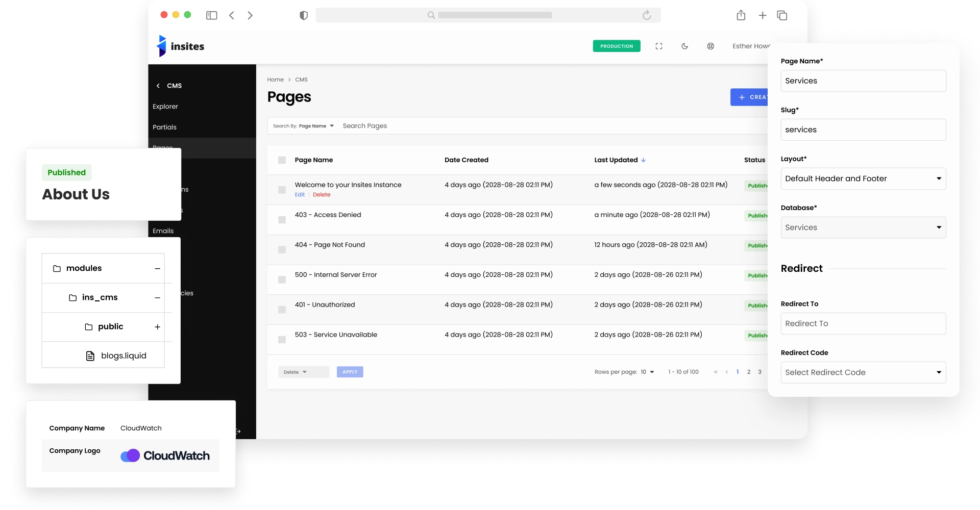Go forward with browser forward arrow
The image size is (980, 510).
click(250, 15)
